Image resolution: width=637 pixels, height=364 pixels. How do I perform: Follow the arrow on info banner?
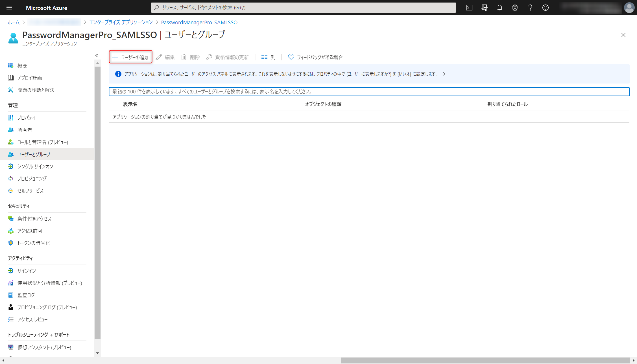tap(443, 74)
